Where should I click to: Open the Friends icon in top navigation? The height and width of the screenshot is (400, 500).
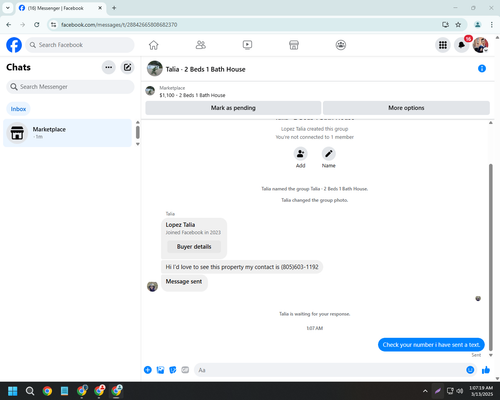[201, 45]
